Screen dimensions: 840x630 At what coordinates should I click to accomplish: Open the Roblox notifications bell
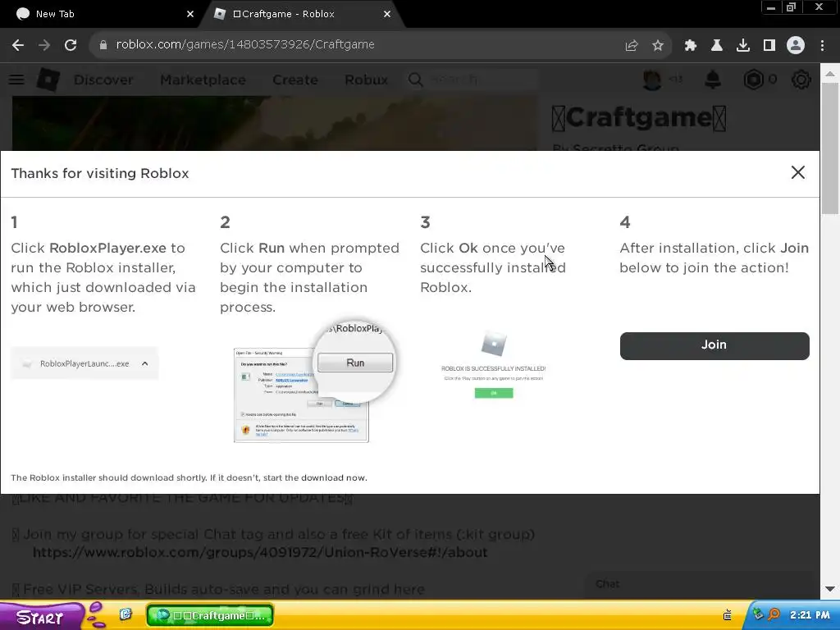coord(713,80)
